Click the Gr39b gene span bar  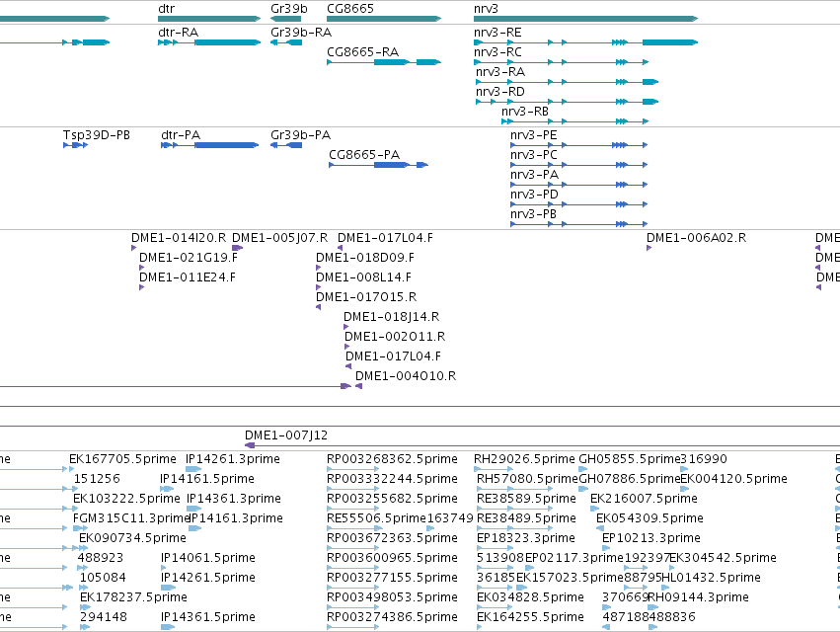[x=285, y=19]
